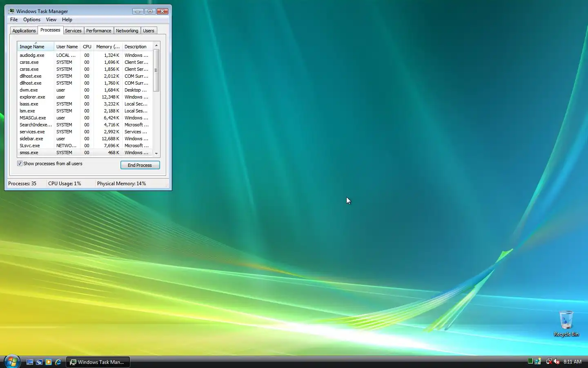Screen dimensions: 588x368
Task: Sort by Image Name column header
Action: click(36, 47)
